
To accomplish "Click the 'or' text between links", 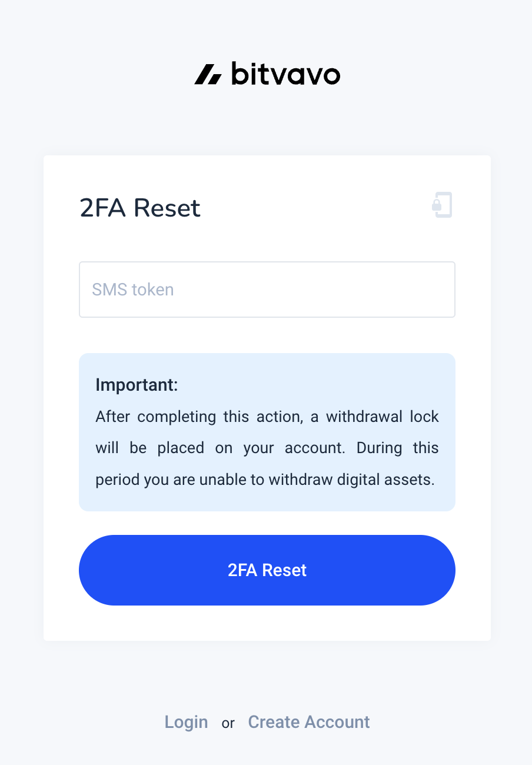I will pos(228,723).
